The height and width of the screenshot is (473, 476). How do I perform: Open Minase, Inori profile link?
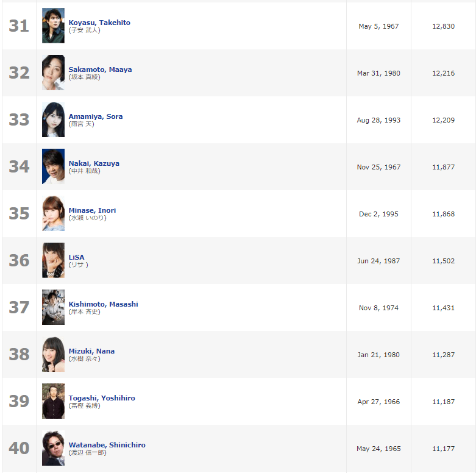(92, 210)
